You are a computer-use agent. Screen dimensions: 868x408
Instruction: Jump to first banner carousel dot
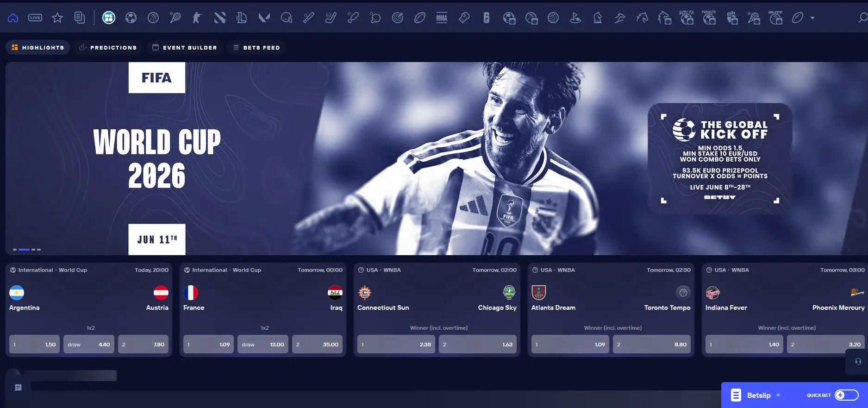[15, 250]
